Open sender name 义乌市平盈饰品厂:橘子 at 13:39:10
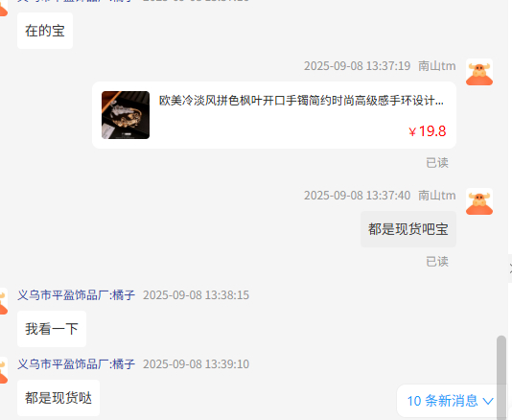The width and height of the screenshot is (512, 420). tap(76, 363)
